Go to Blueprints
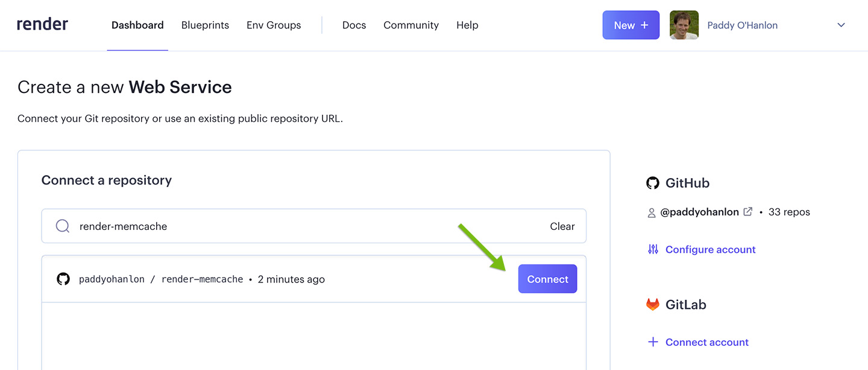Image resolution: width=868 pixels, height=370 pixels. [205, 25]
